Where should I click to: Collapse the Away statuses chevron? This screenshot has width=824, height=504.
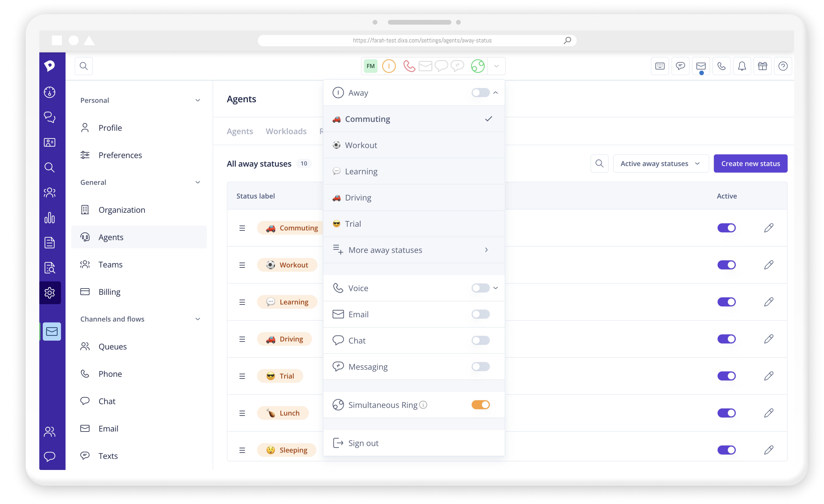pos(496,93)
